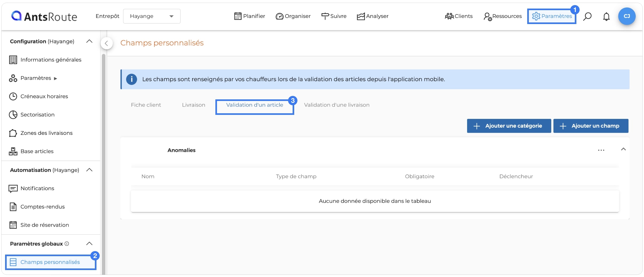Image resolution: width=644 pixels, height=277 pixels.
Task: Click the Site de réservation calendar icon
Action: (x=13, y=225)
